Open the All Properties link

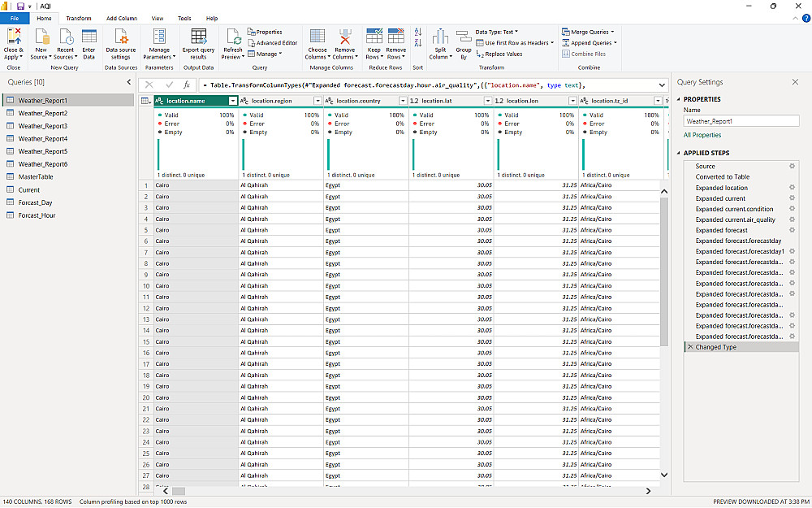click(x=702, y=135)
